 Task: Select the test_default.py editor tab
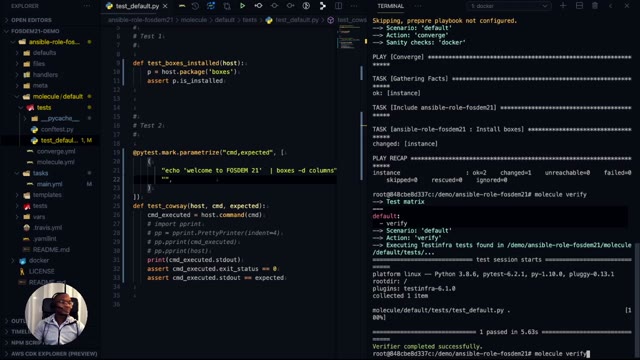point(137,6)
